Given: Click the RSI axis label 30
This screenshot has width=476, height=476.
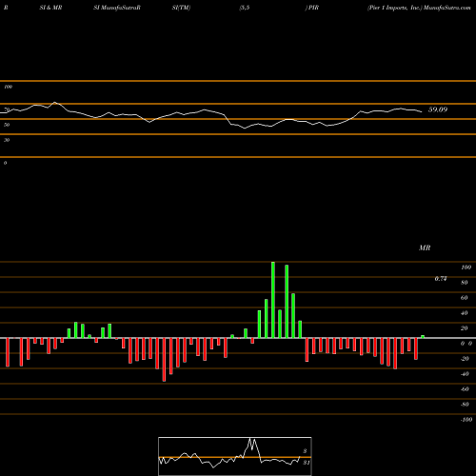Looking at the screenshot, I should coord(7,140).
